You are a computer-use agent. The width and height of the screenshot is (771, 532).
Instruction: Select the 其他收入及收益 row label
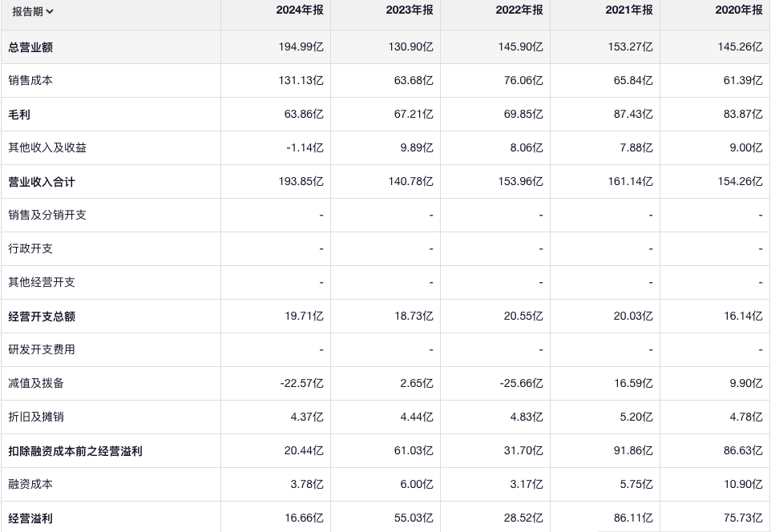(47, 148)
